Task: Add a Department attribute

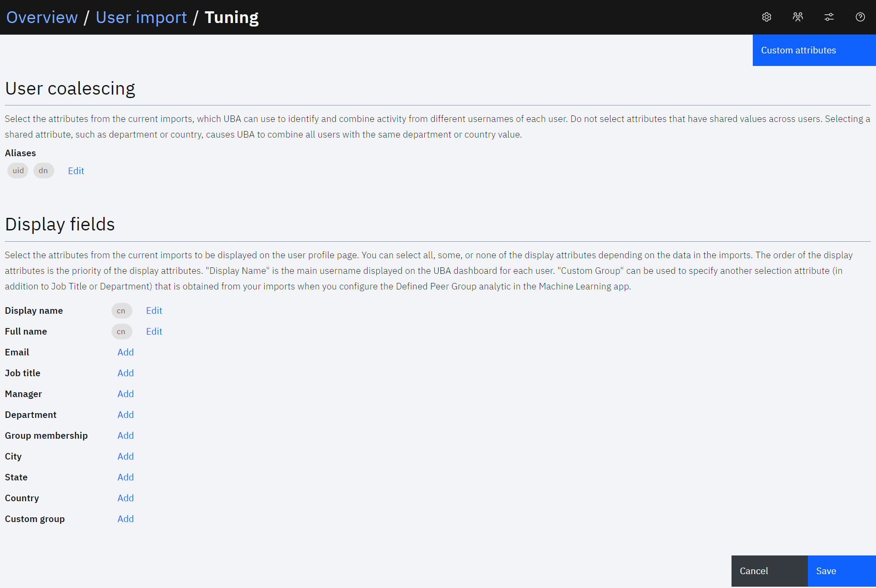Action: point(125,415)
